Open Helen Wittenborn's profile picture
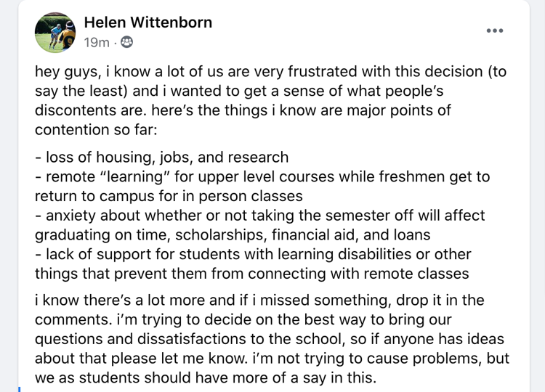The height and width of the screenshot is (392, 545). [55, 33]
